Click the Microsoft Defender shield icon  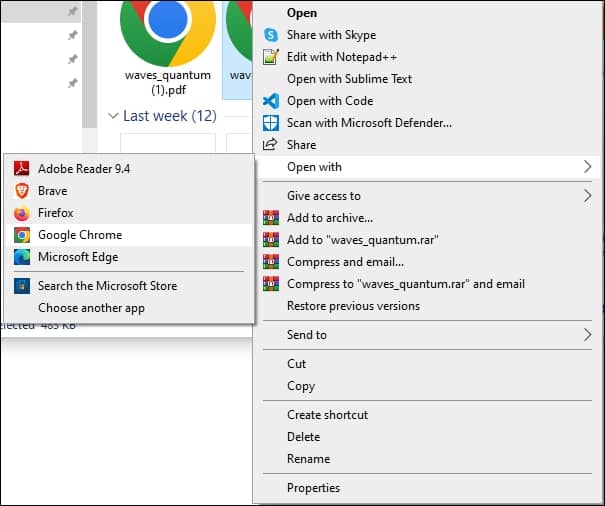pyautogui.click(x=271, y=123)
